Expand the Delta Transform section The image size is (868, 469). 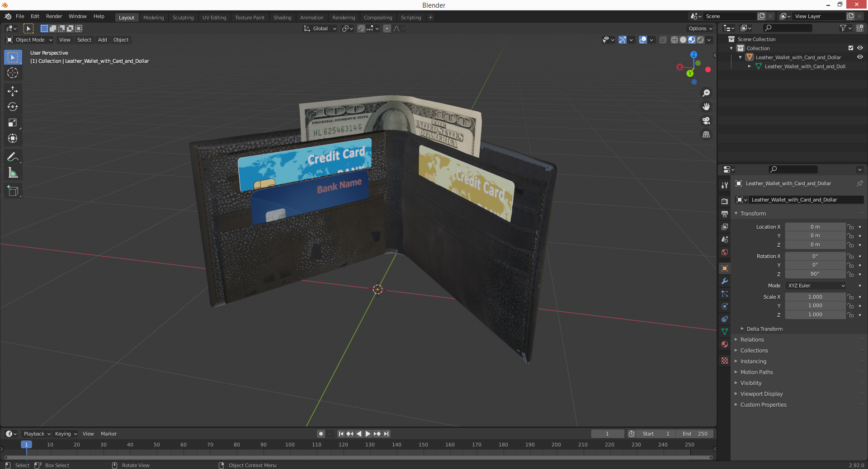(764, 329)
